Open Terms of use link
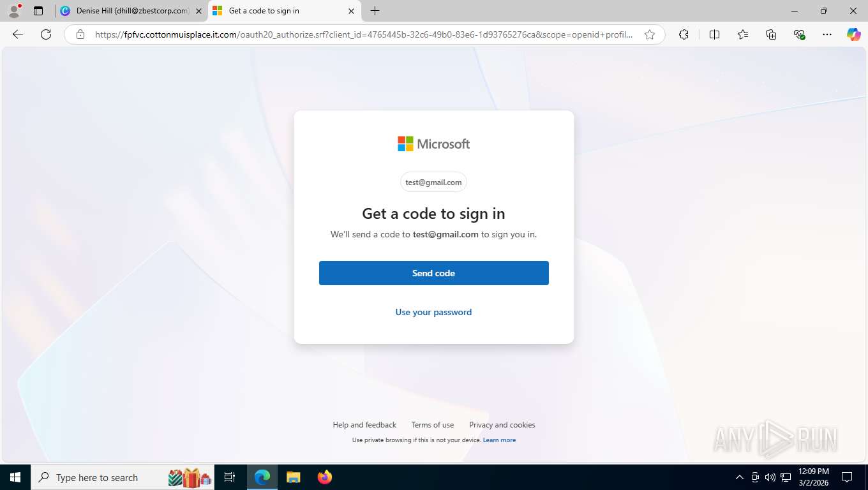 [433, 425]
